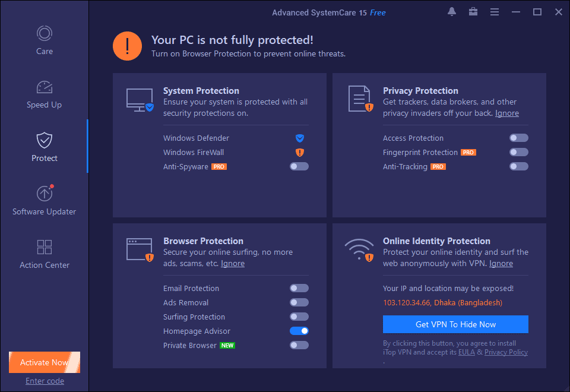
Task: Turn on Private Browser toggle
Action: (x=299, y=345)
